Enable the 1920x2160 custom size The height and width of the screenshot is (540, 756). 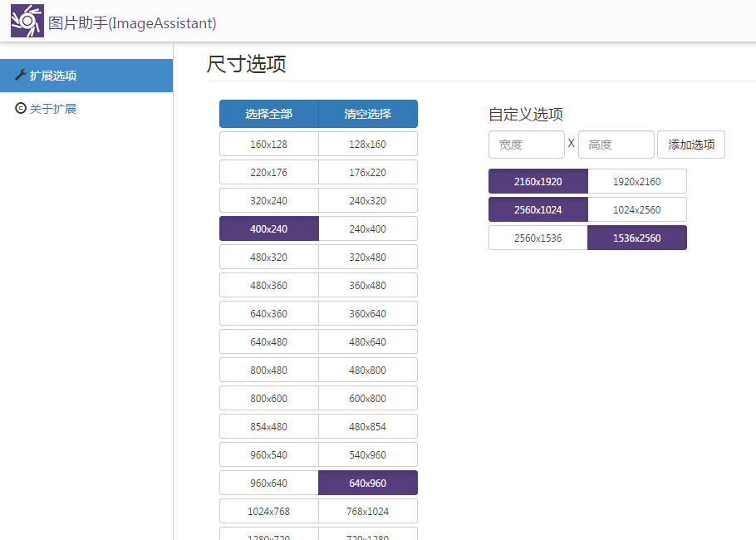tap(637, 181)
